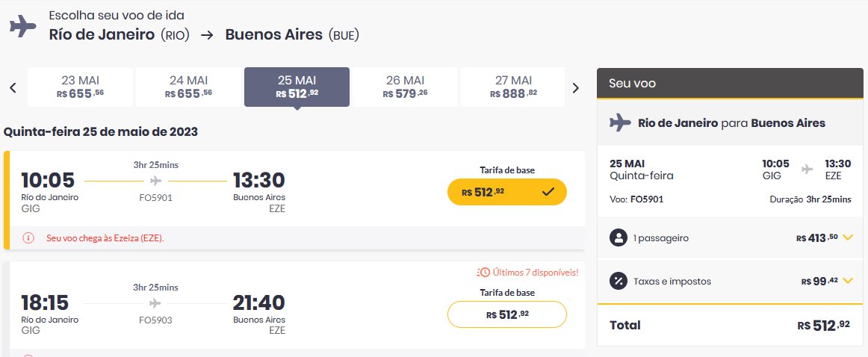868x357 pixels.
Task: Click the info icon by the Ezeiza warning
Action: 28,238
